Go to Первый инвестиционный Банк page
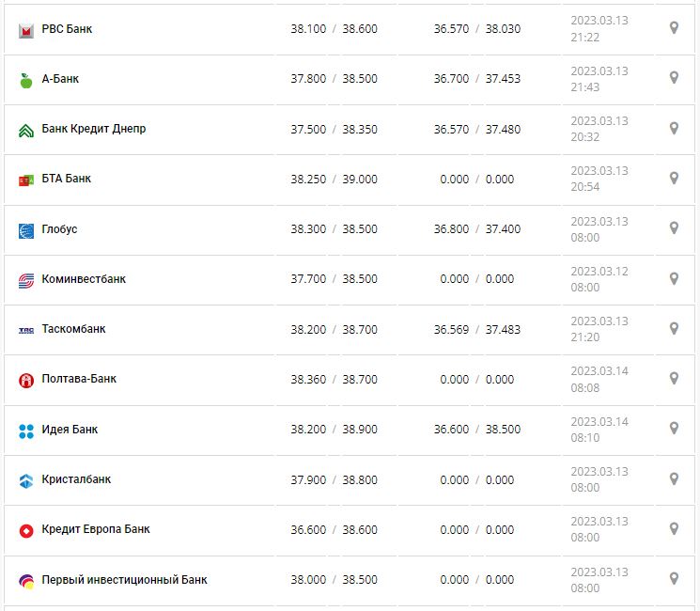700x611 pixels. (124, 579)
